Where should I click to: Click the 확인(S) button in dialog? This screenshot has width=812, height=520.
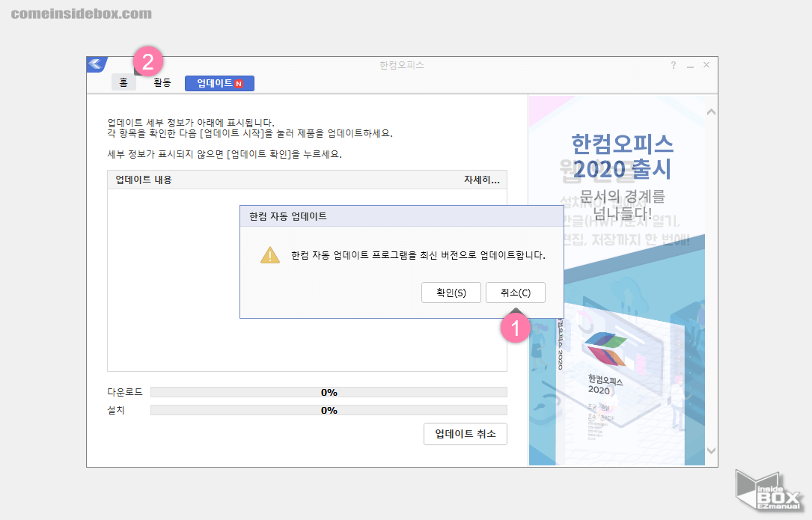coord(451,293)
